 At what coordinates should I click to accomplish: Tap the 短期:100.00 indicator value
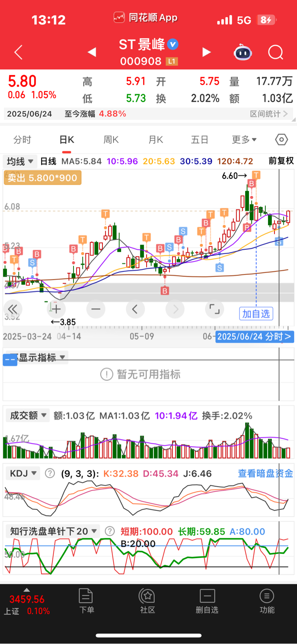pyautogui.click(x=147, y=531)
